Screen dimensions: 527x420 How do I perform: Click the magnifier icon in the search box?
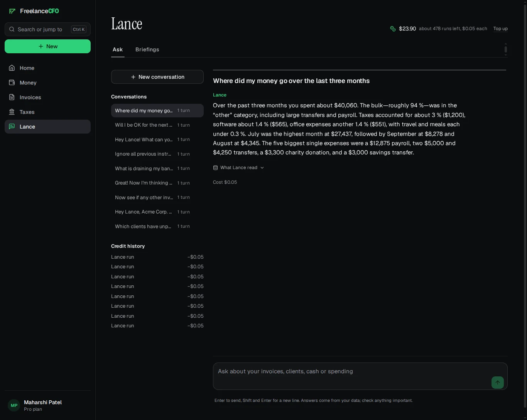[x=12, y=29]
